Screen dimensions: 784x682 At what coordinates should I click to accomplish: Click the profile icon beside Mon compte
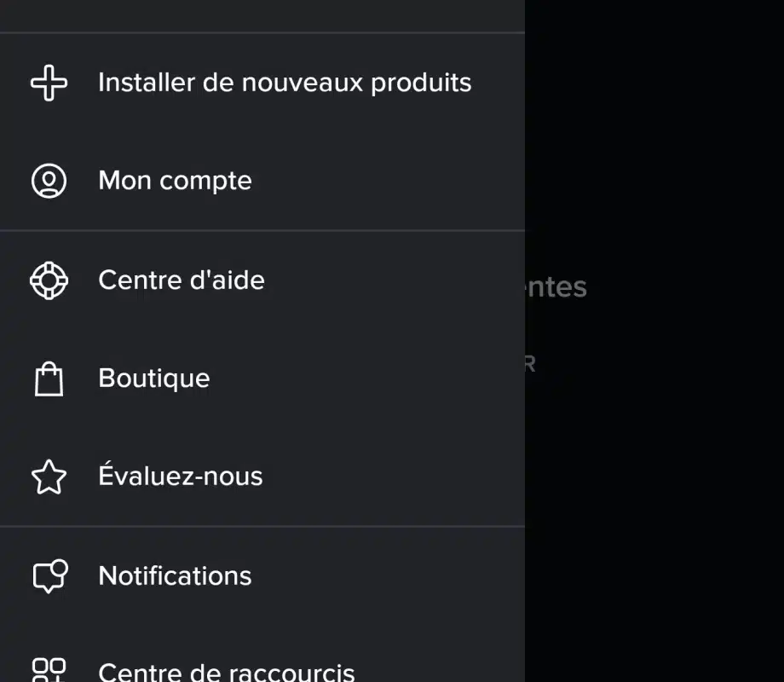tap(49, 181)
